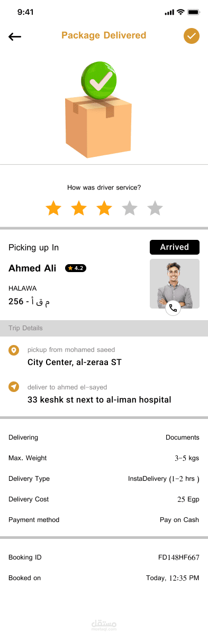
Task: Rate driver five stars
Action: point(155,208)
